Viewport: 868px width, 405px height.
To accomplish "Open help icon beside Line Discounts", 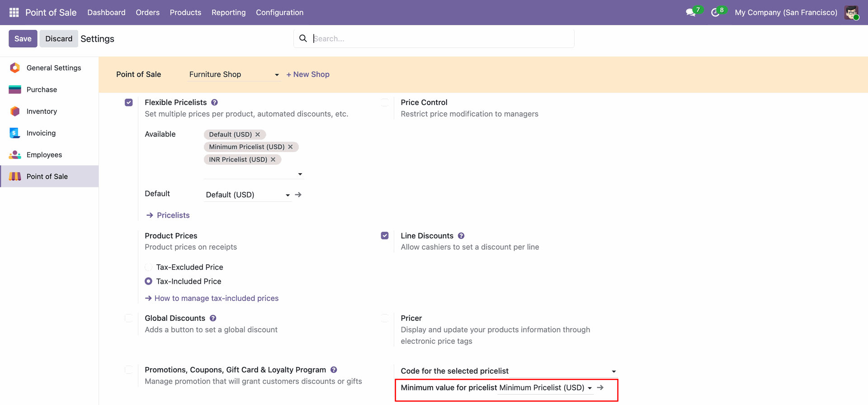I will coord(461,236).
